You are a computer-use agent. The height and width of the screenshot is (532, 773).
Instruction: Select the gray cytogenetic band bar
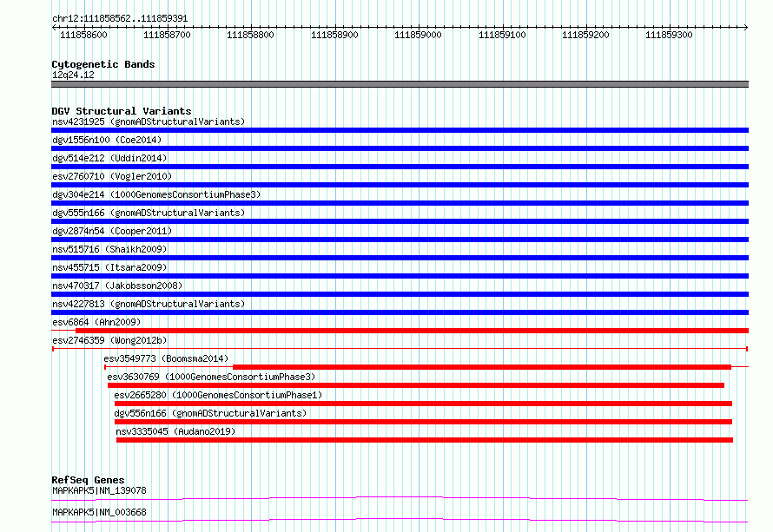click(400, 84)
